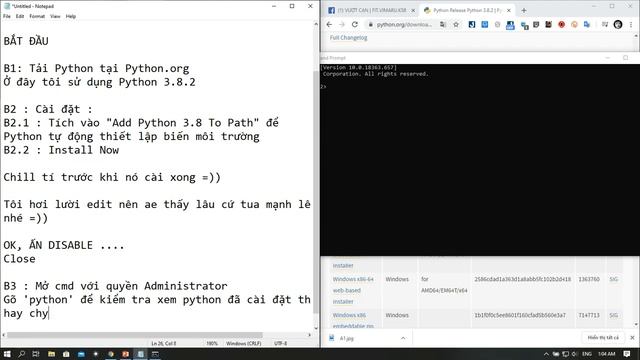Open a new browser tab
Viewport: 640px width, 360px height.
(524, 10)
